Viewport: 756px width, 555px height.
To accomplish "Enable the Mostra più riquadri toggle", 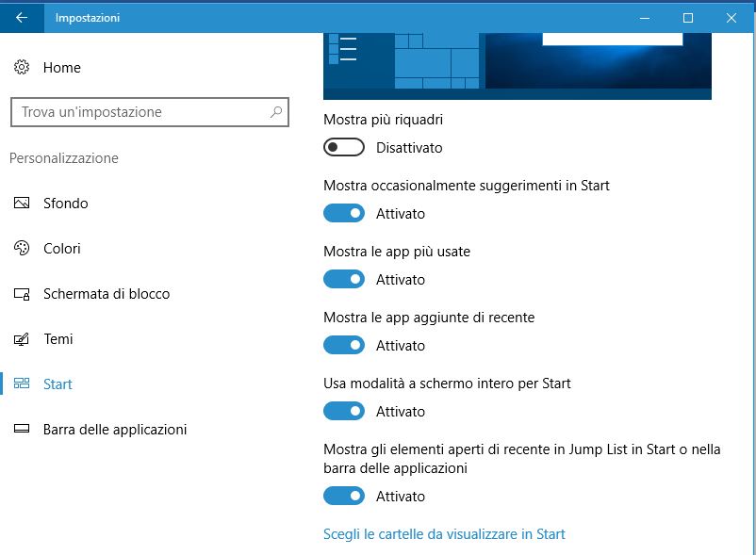I will [344, 148].
